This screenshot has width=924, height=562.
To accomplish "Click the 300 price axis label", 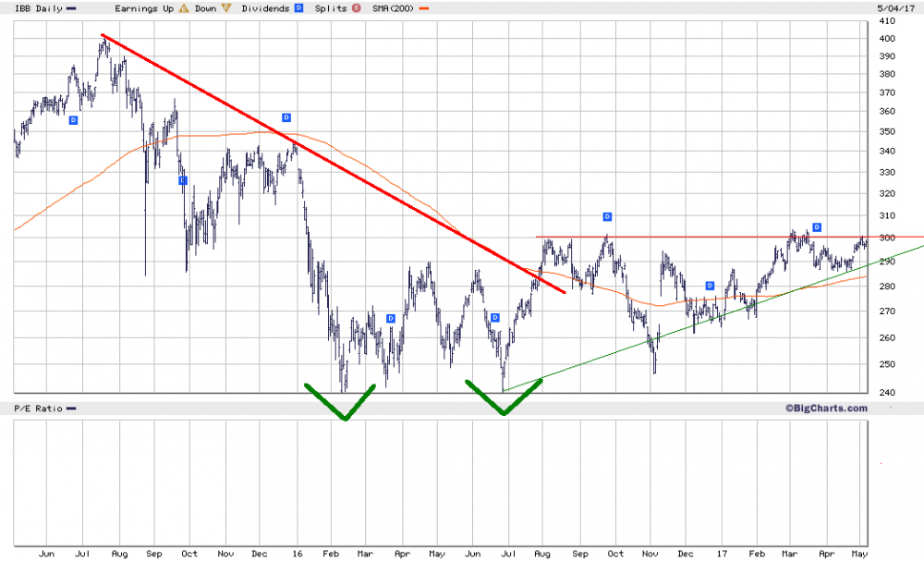I will click(x=887, y=238).
